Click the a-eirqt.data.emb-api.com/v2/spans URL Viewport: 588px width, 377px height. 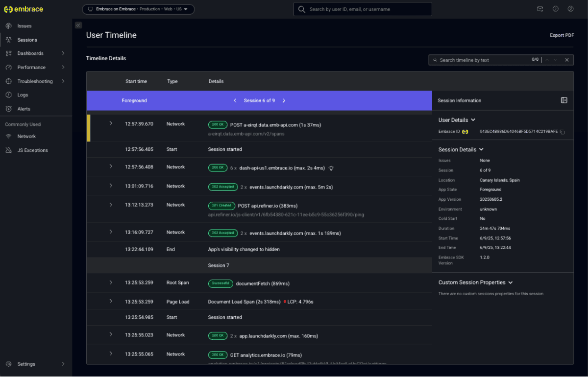[x=246, y=133]
